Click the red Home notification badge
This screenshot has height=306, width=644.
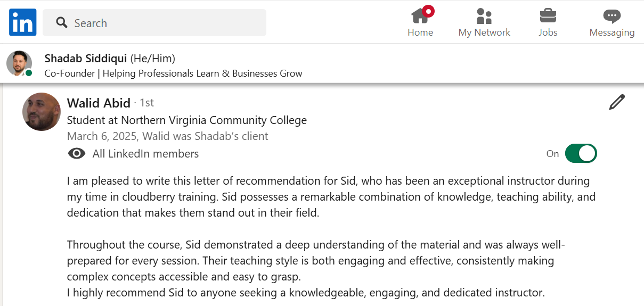[x=428, y=11]
